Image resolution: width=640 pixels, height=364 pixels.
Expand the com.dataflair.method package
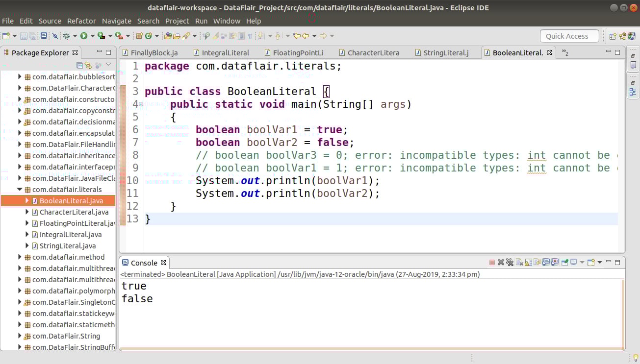19,257
